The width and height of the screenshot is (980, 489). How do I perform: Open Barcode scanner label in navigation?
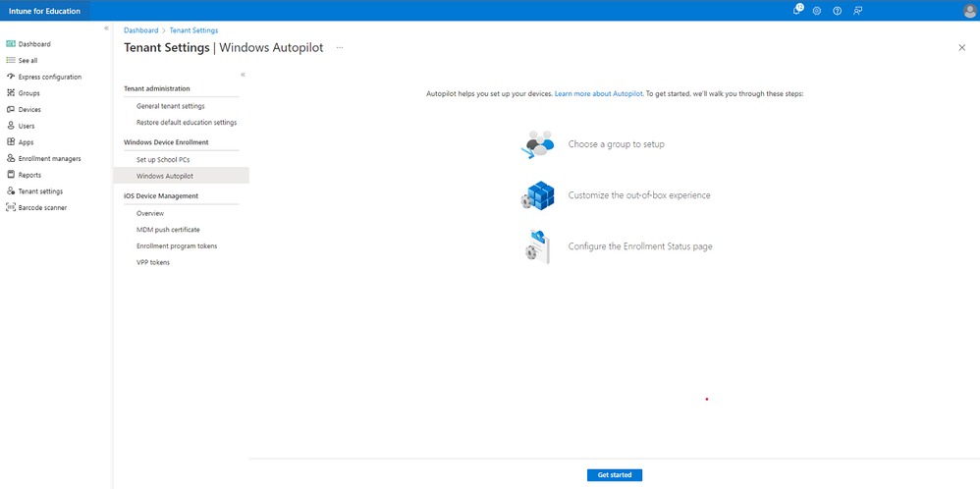pos(42,207)
